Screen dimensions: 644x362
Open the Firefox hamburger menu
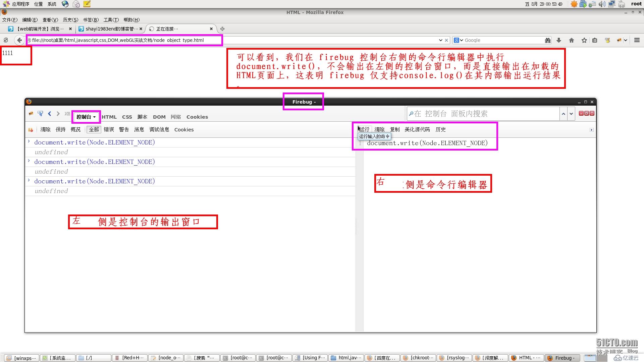tap(637, 40)
